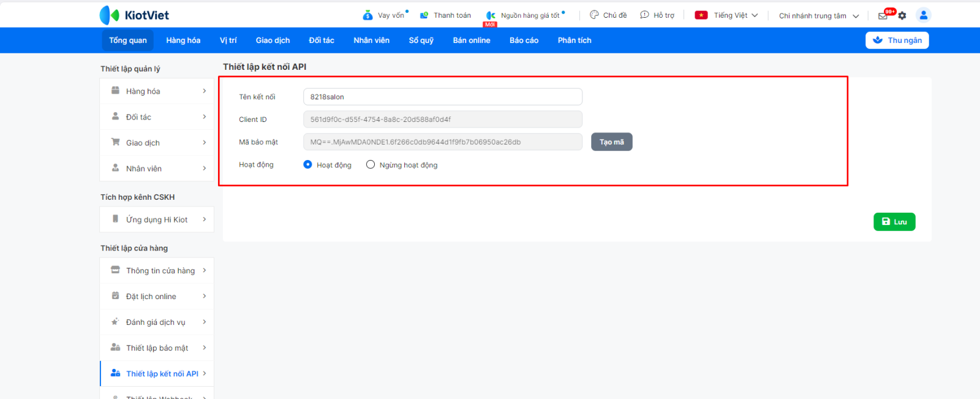Open the Chi nhánh trung tâm dropdown
Screen dimensions: 980x399
point(818,16)
